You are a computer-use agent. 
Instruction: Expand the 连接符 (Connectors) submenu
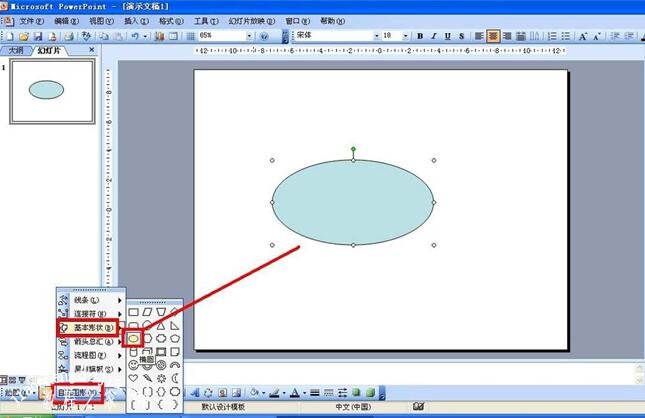pos(91,314)
